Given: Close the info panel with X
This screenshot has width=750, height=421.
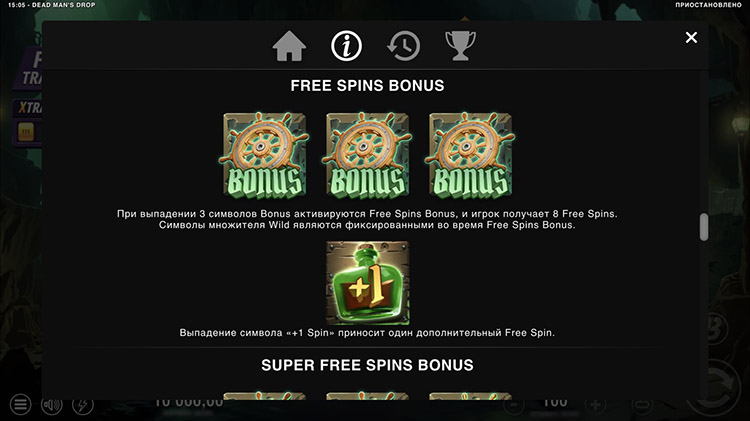Looking at the screenshot, I should pyautogui.click(x=691, y=37).
